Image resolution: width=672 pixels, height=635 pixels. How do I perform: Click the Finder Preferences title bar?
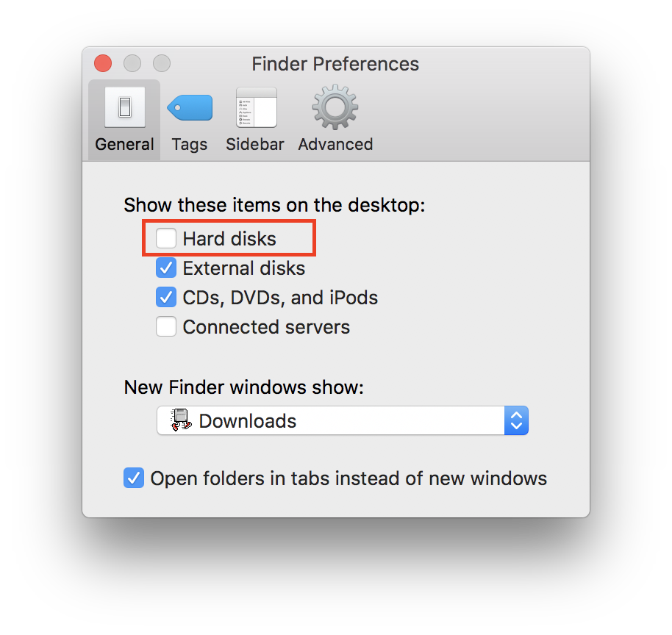tap(335, 64)
